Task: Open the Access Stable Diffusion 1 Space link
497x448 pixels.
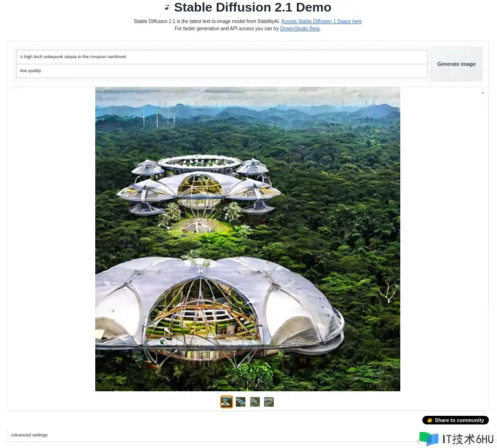Action: pos(321,21)
